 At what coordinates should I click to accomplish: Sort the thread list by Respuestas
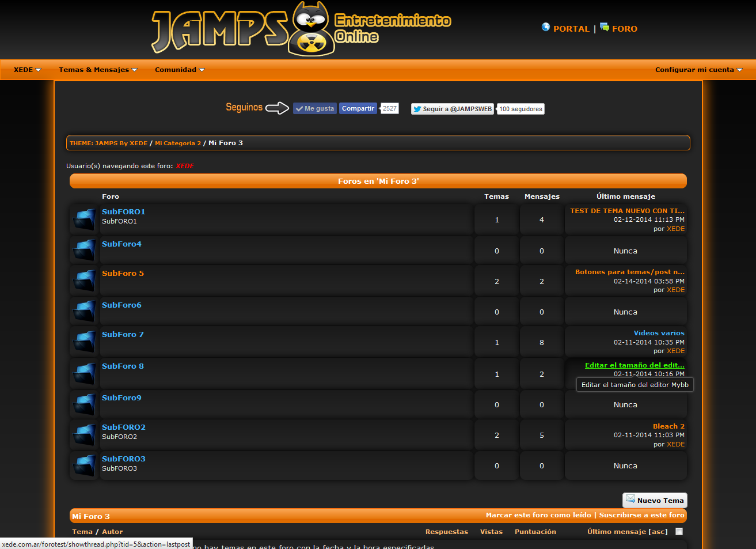(x=447, y=532)
